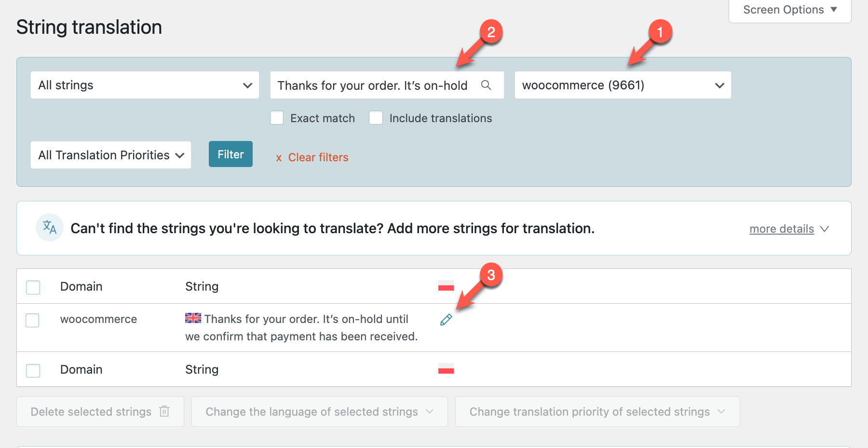Viewport: 868px width, 448px height.
Task: Click the UK flag beside the string
Action: (x=193, y=318)
